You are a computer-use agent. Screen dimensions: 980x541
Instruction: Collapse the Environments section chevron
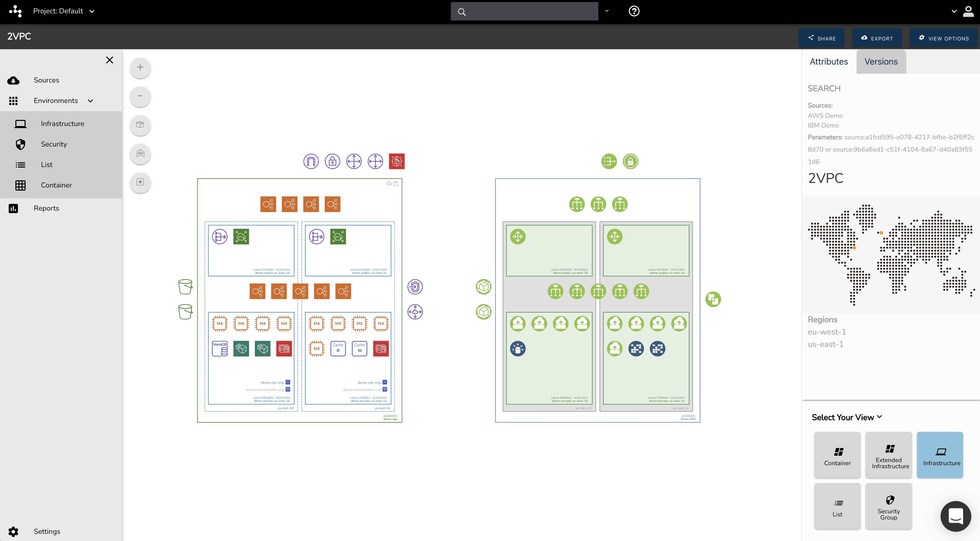pyautogui.click(x=90, y=101)
